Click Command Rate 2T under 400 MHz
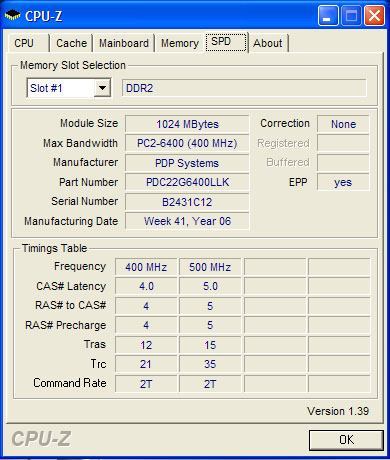Screen dimensions: 390x460 pos(146,384)
